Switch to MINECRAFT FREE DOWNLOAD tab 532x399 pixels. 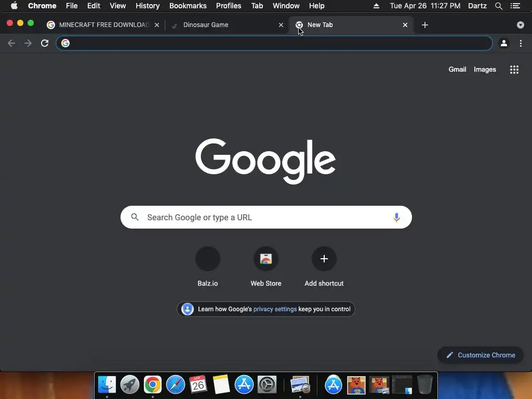click(x=104, y=25)
